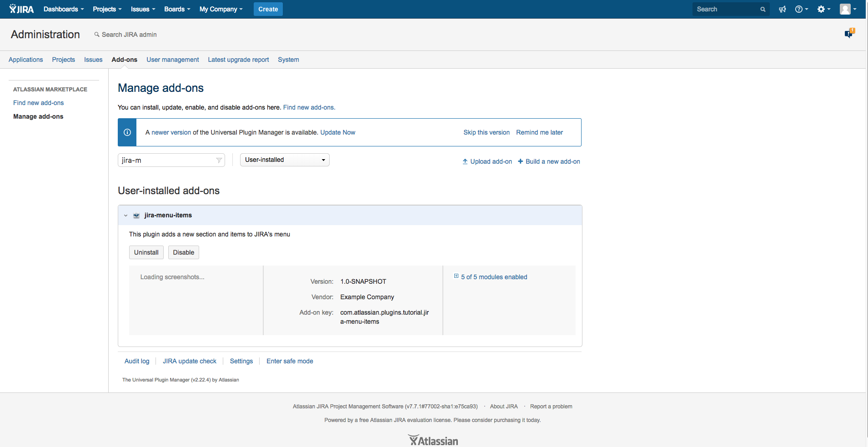Click Manage add-ons in sidebar

pyautogui.click(x=38, y=116)
